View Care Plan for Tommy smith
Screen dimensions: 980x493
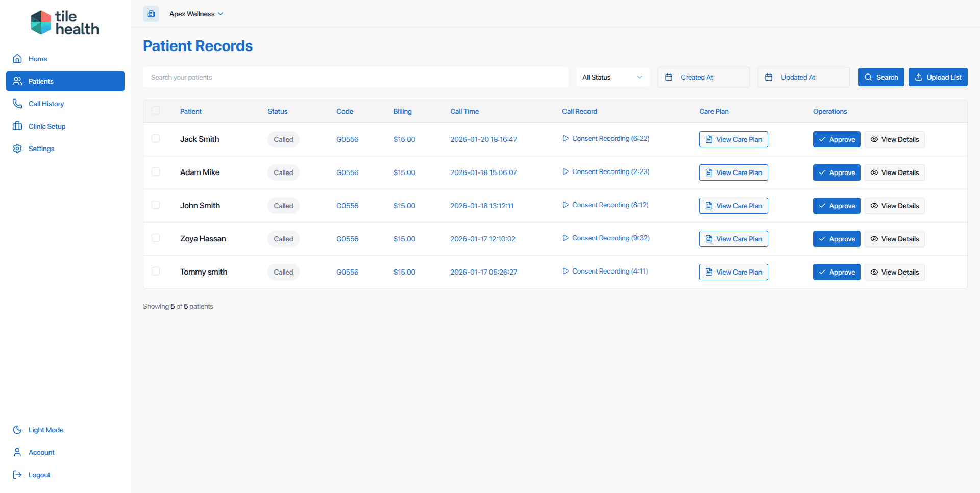(733, 272)
